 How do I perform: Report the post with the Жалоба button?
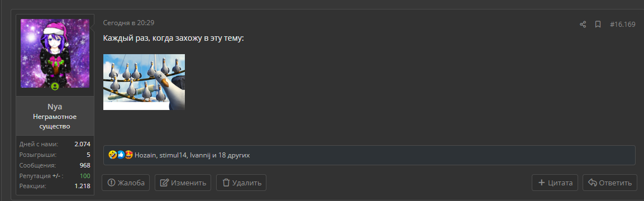126,183
